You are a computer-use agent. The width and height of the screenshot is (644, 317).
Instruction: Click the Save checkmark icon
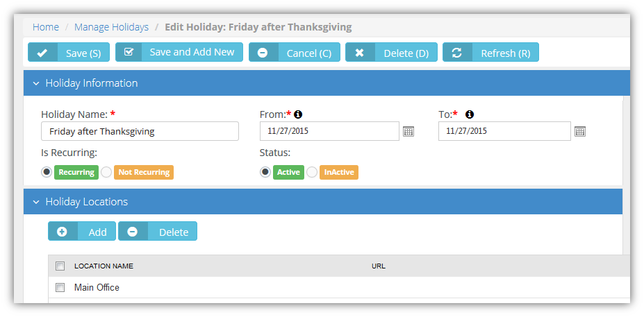[42, 53]
